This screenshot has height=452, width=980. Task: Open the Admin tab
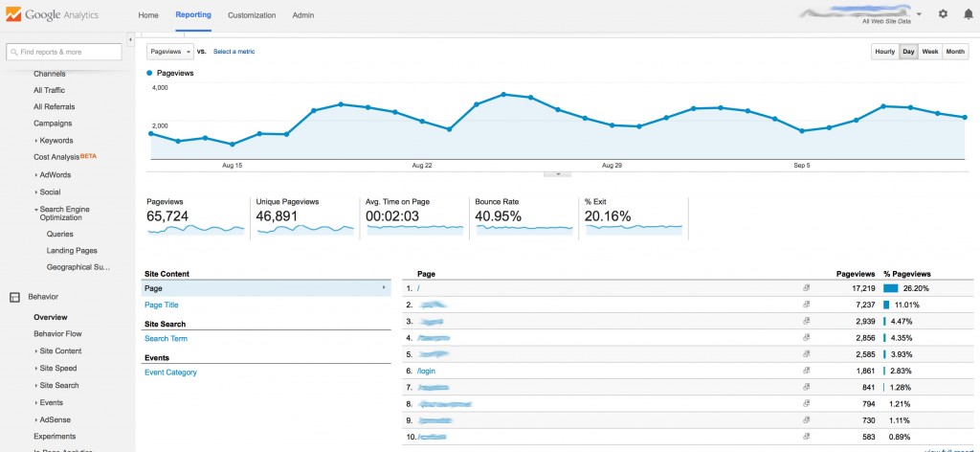point(303,15)
